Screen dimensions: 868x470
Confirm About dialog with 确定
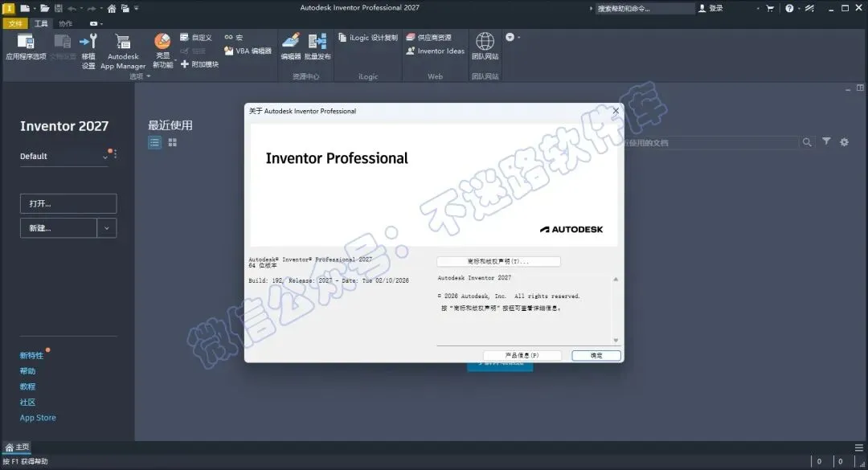click(596, 355)
